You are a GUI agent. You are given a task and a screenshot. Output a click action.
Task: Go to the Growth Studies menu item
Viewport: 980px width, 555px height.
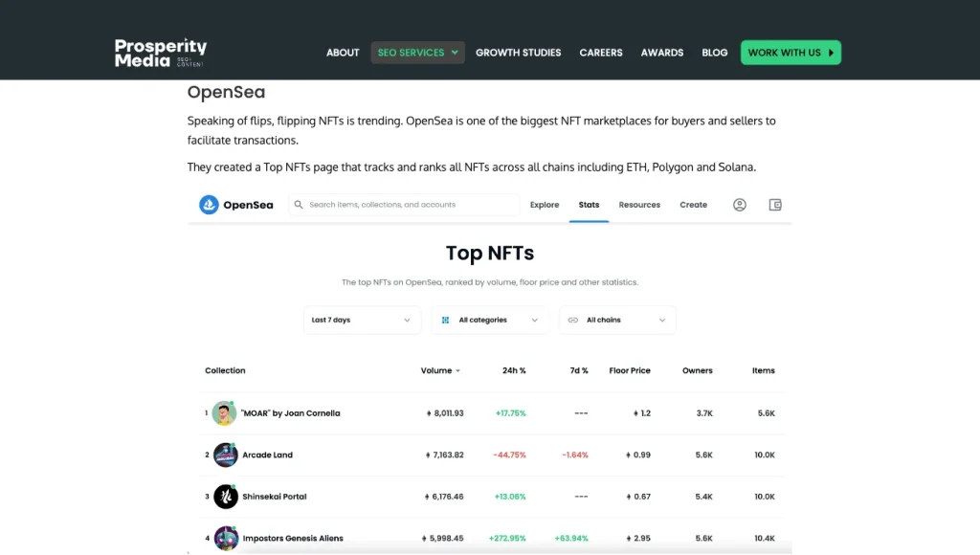[x=518, y=53]
